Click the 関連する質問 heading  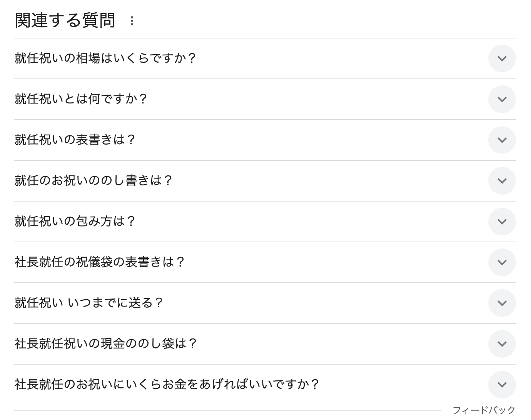(x=65, y=20)
